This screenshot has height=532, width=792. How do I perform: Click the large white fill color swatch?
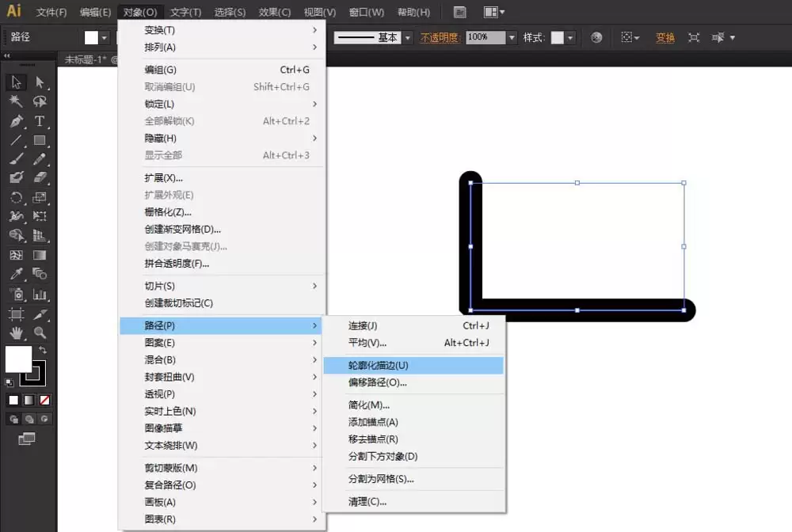pyautogui.click(x=18, y=359)
